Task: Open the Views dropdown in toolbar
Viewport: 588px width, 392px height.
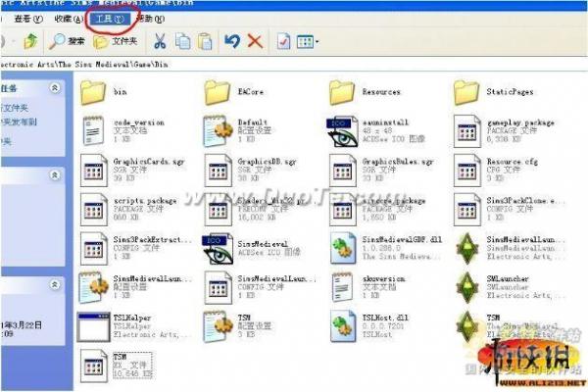Action: [308, 41]
